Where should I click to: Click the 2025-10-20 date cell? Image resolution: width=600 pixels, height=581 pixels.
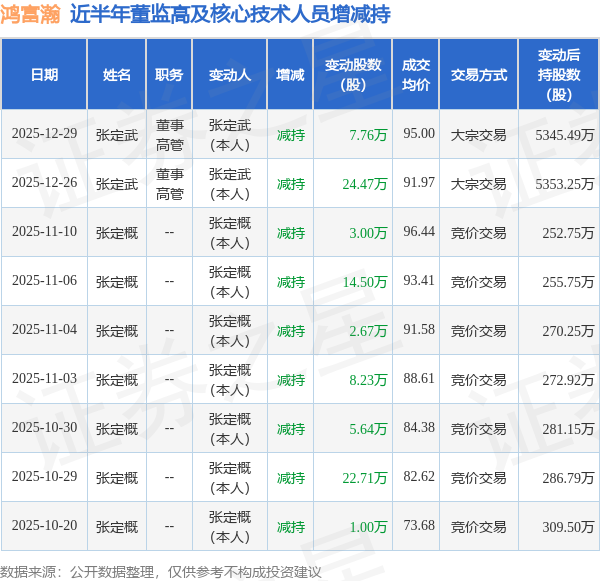coord(44,525)
